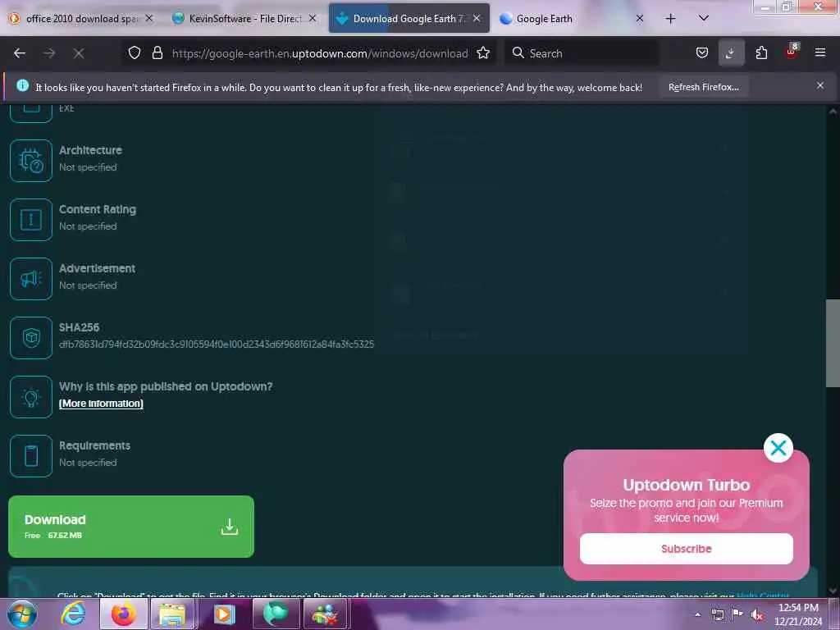The image size is (840, 630).
Task: Open the Firefox downloads panel
Action: tap(731, 52)
